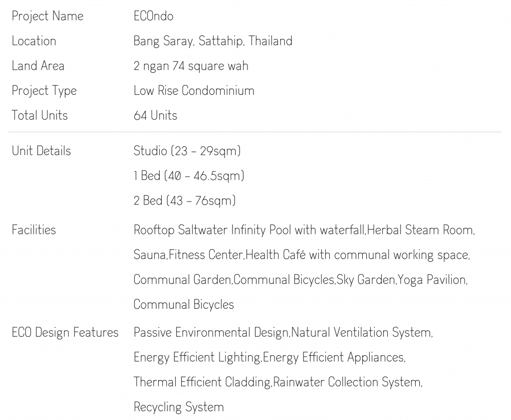The width and height of the screenshot is (511, 420).
Task: Click the Location label
Action: click(34, 41)
